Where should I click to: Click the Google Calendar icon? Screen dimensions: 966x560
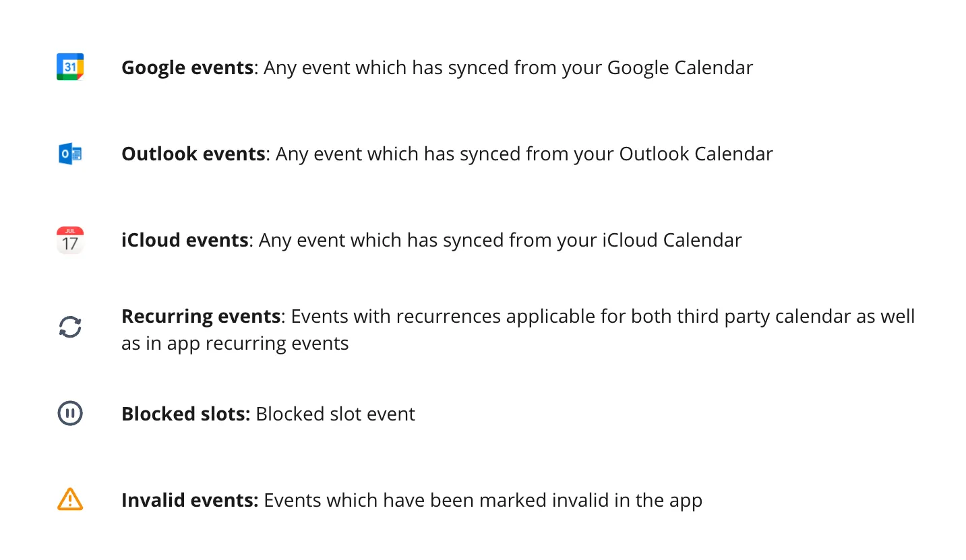coord(70,67)
